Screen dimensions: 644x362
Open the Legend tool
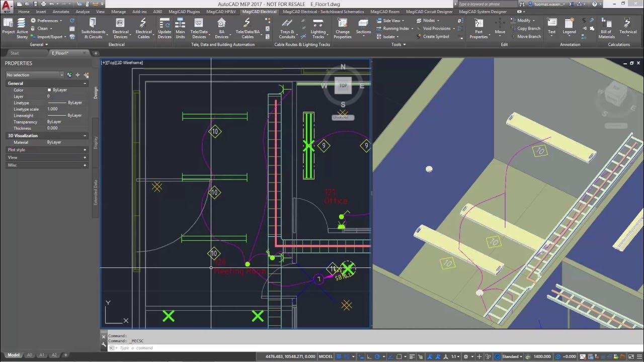tap(569, 26)
